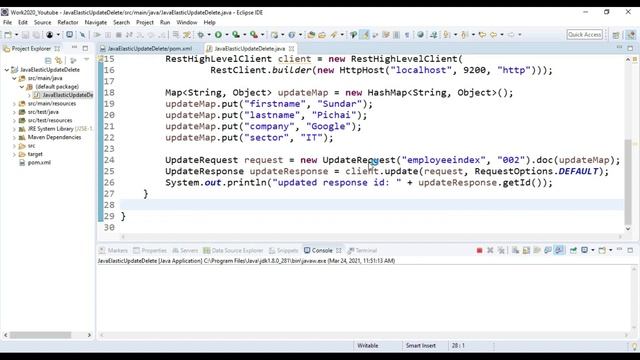
Task: Click Remove All Terminated Launches icon
Action: point(501,250)
